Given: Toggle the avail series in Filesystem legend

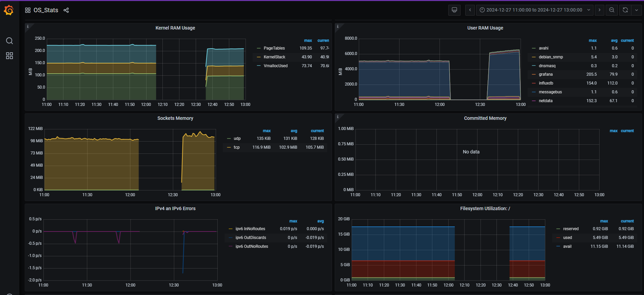Looking at the screenshot, I should click(567, 246).
